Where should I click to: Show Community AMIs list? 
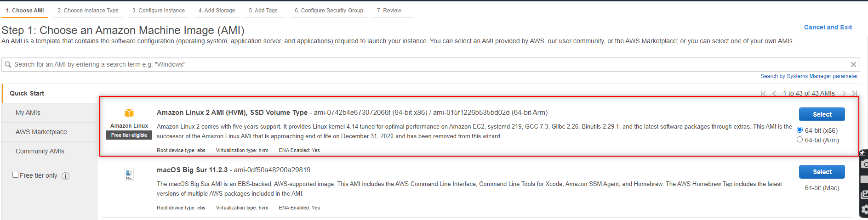tap(40, 152)
